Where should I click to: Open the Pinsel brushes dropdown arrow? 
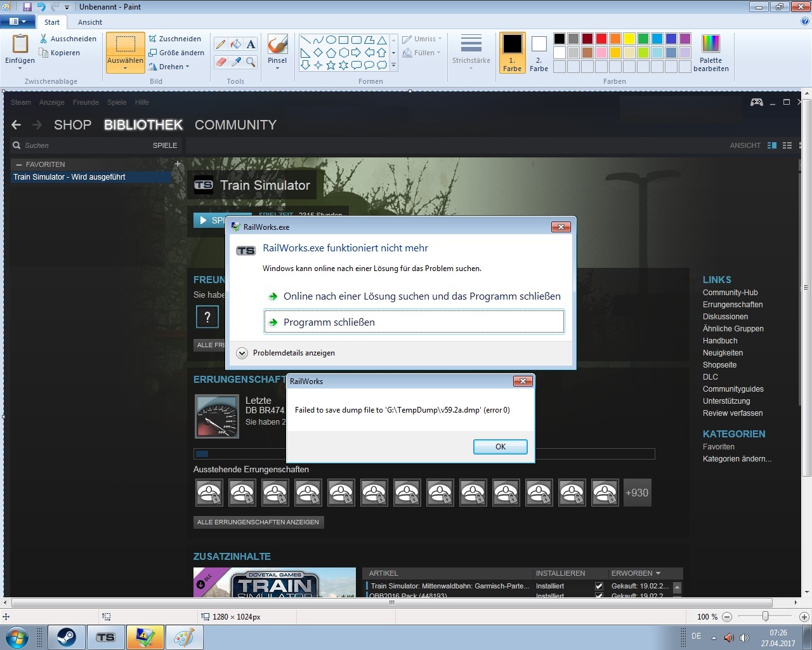tap(277, 68)
